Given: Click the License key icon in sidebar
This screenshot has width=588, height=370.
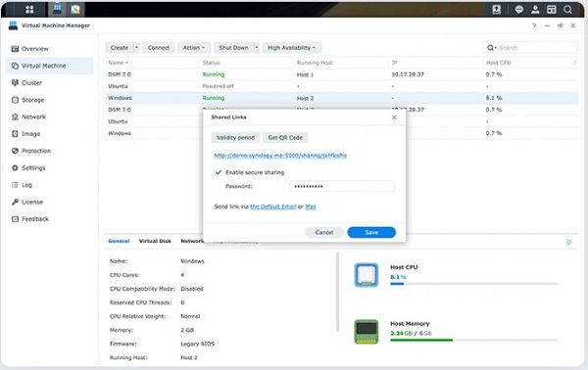Looking at the screenshot, I should tap(15, 202).
